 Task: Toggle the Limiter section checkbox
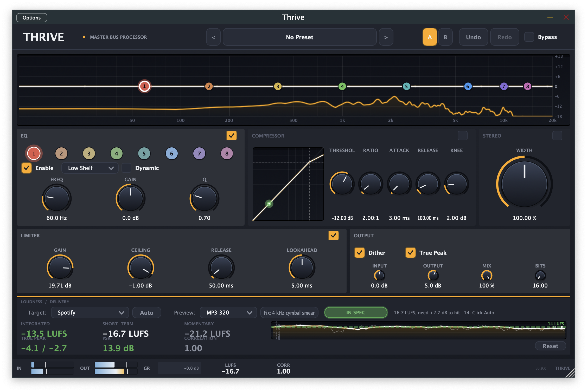pos(334,236)
